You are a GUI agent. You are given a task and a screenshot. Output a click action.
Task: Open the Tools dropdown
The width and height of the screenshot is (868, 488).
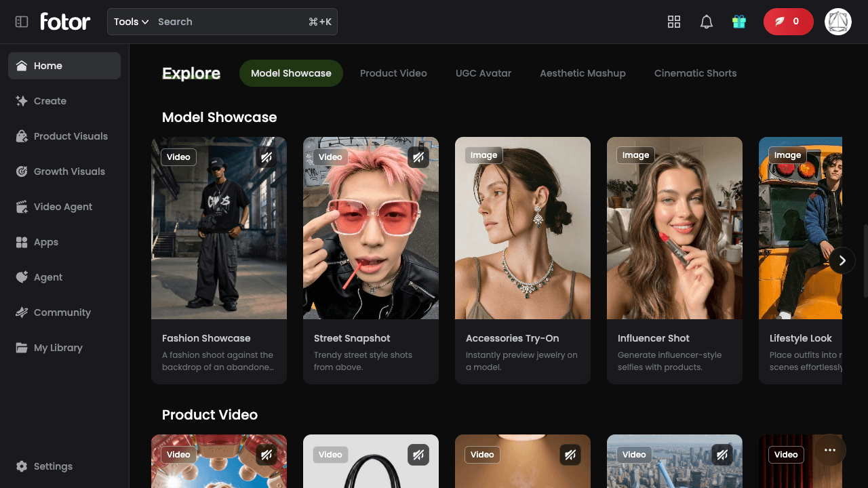click(x=131, y=22)
